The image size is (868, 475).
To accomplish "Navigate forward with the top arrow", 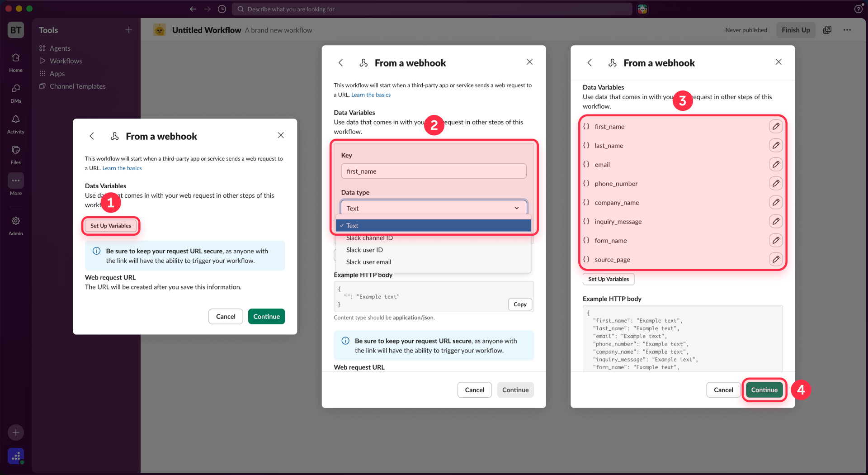I will point(208,9).
